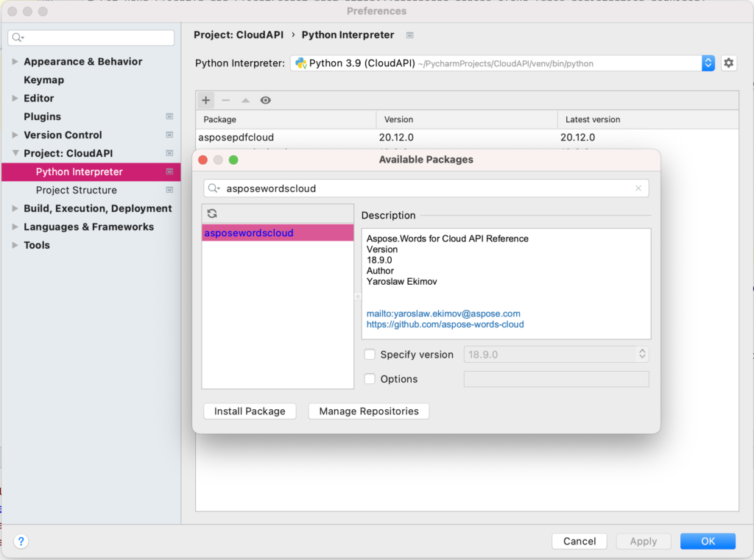
Task: Click badge icon on Python Interpreter row
Action: [169, 171]
